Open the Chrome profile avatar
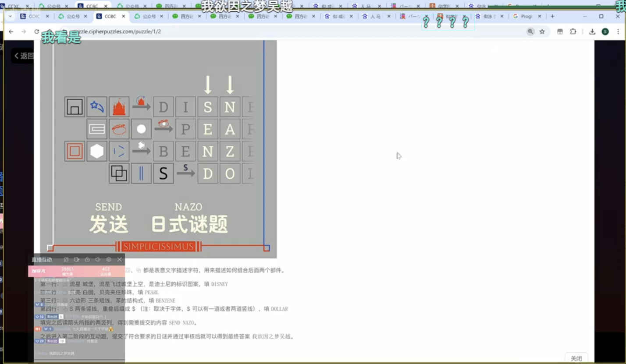626x364 pixels. [x=605, y=32]
